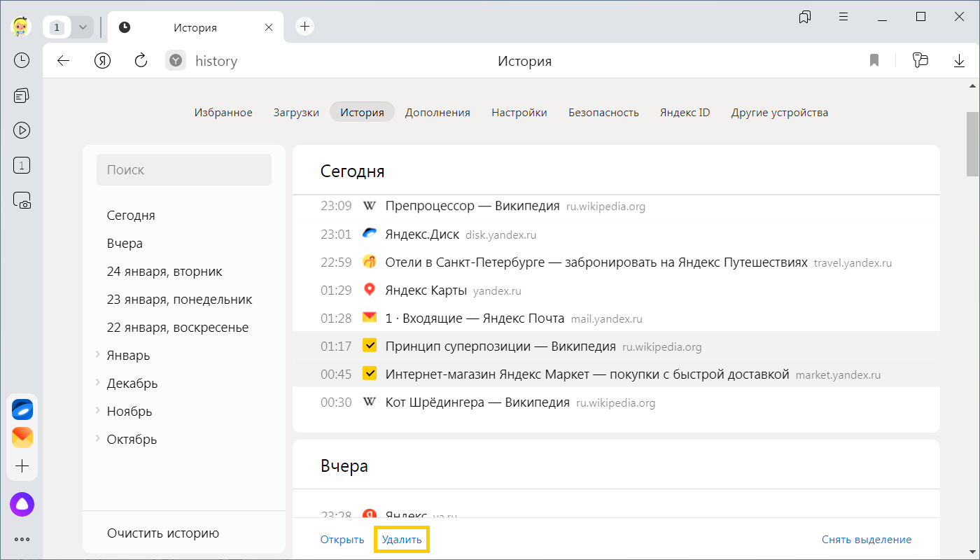
Task: Open the Яндекс ID tab
Action: 685,112
